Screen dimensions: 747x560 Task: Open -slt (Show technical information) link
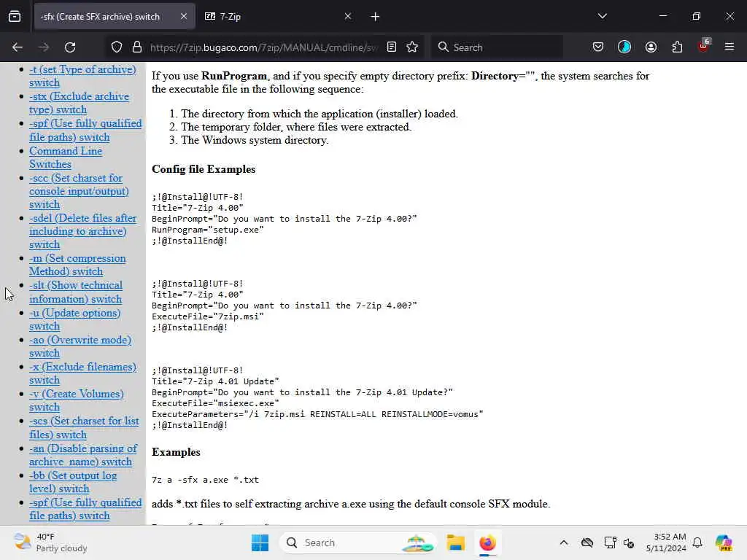pyautogui.click(x=76, y=292)
